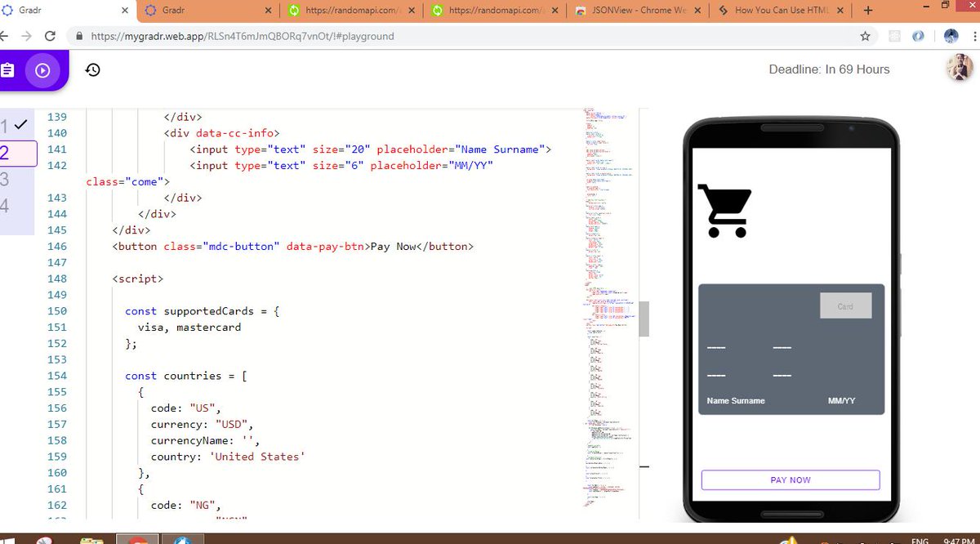The height and width of the screenshot is (544, 980).
Task: Run the code with the play button
Action: [x=43, y=70]
